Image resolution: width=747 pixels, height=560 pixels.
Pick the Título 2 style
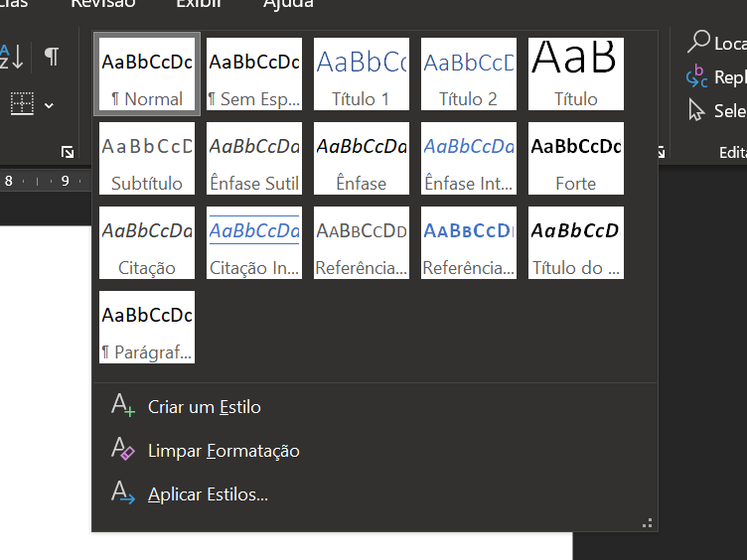click(x=469, y=74)
